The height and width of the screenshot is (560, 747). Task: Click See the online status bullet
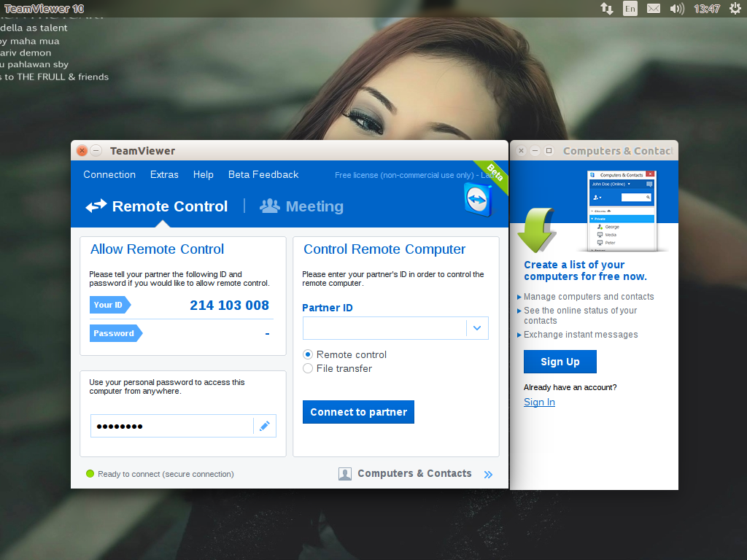click(580, 315)
